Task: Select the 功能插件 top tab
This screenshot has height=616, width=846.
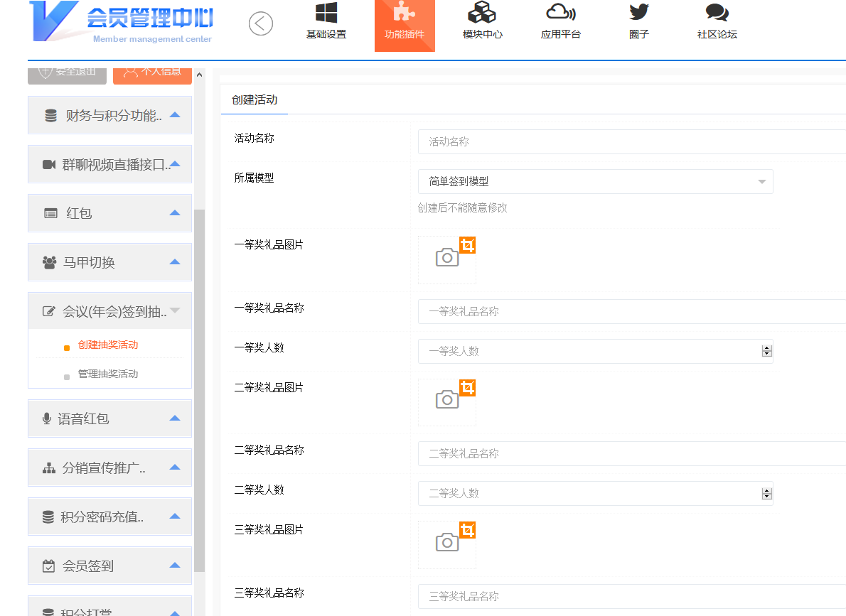Action: click(x=405, y=25)
